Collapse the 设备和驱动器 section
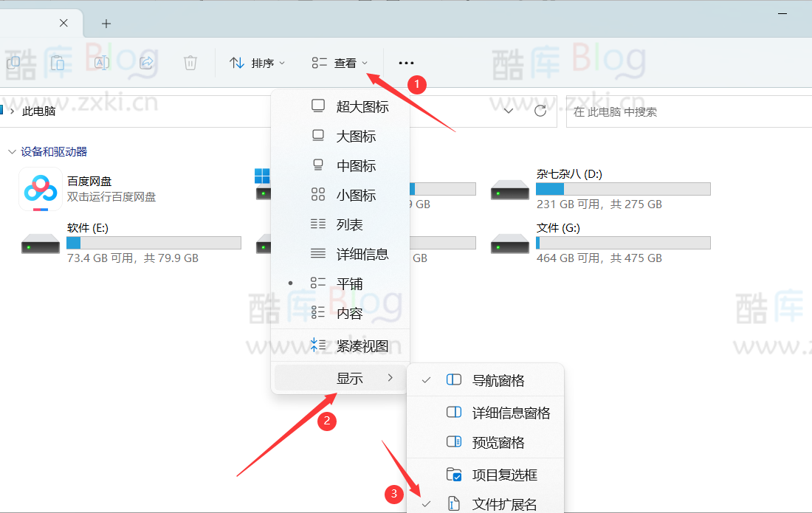 click(12, 151)
